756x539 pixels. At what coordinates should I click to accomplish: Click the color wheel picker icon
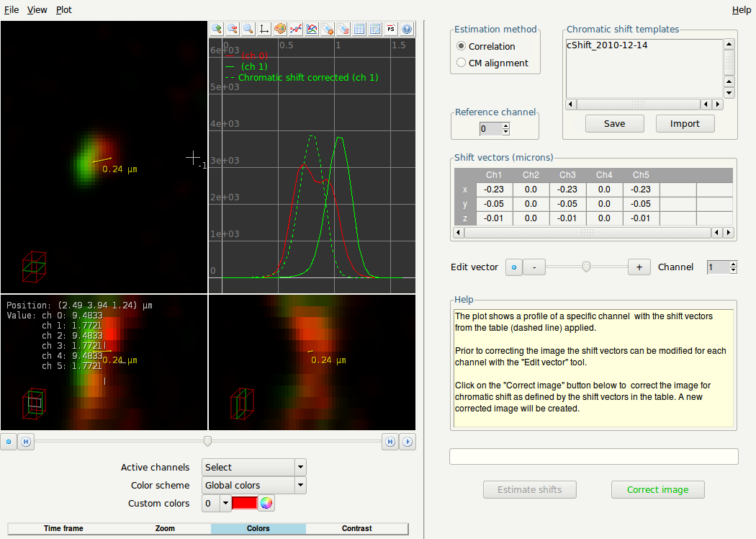(x=266, y=504)
